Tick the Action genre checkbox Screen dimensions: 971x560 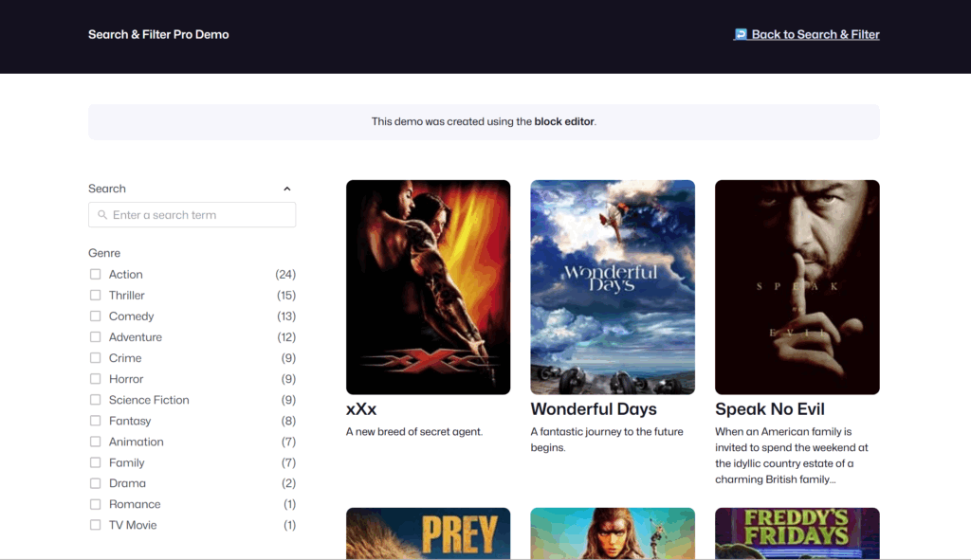tap(95, 274)
